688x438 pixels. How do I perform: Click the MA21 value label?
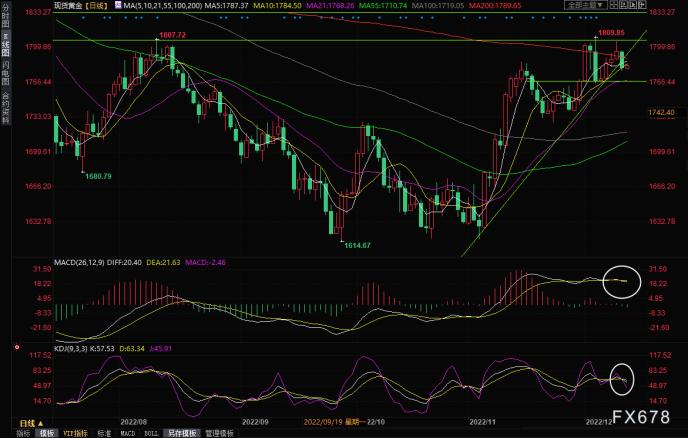(x=330, y=6)
